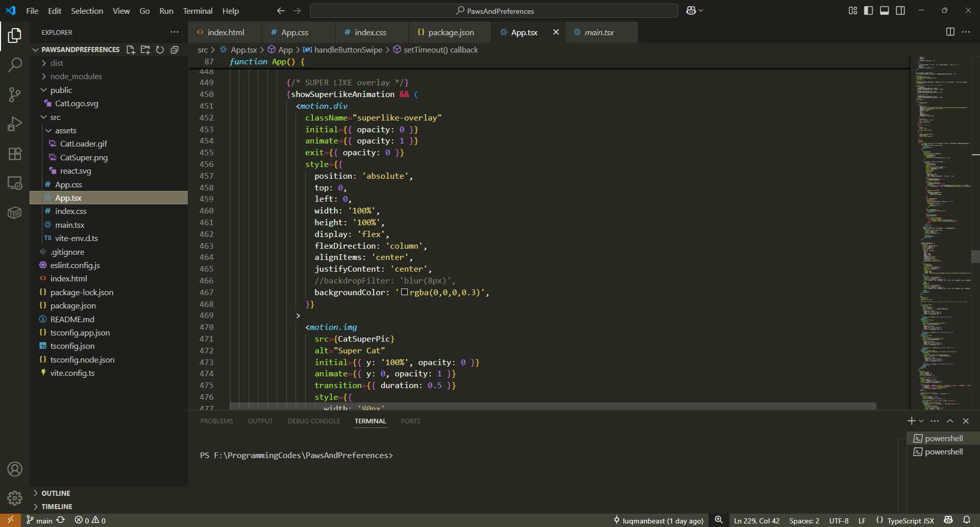Image resolution: width=980 pixels, height=527 pixels.
Task: Open the Source Control view
Action: click(x=15, y=94)
